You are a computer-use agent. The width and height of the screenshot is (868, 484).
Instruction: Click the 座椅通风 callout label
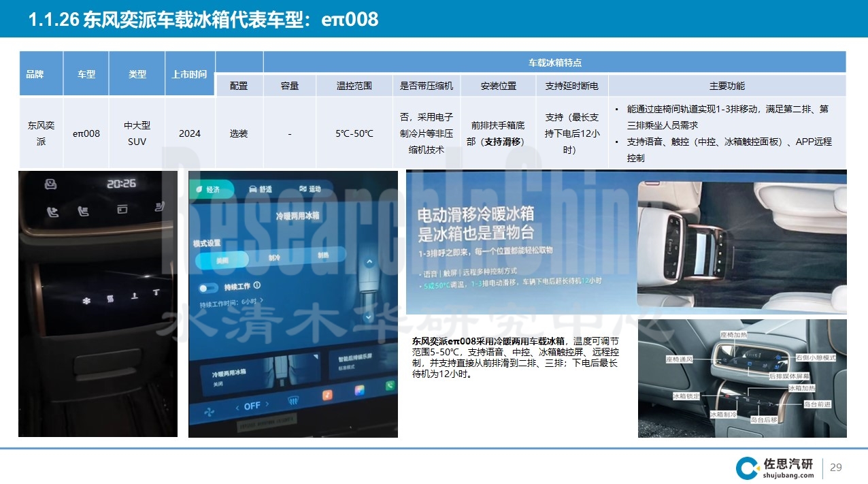coord(680,359)
